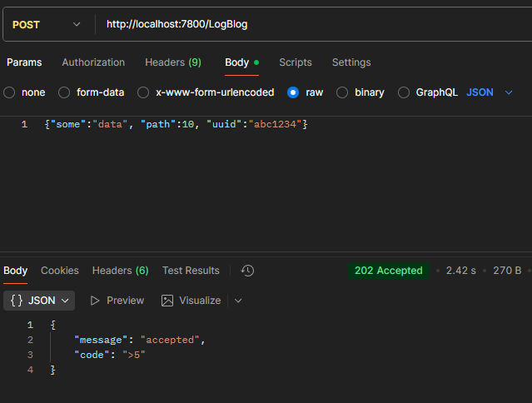Click the "abc1234" uuid value in request
The image size is (532, 403).
tap(276, 124)
